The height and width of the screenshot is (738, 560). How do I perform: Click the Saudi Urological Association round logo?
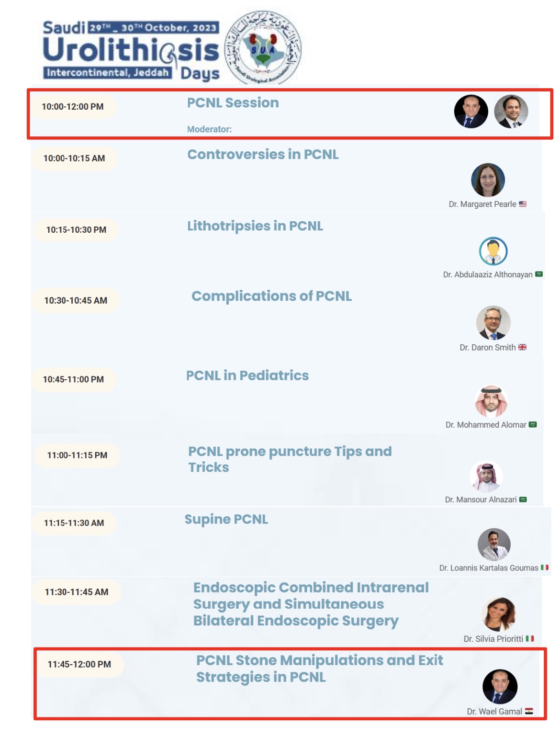(x=263, y=48)
